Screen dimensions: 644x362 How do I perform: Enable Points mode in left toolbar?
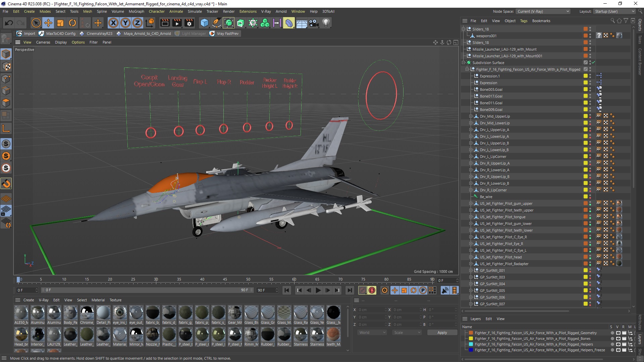coord(6,78)
